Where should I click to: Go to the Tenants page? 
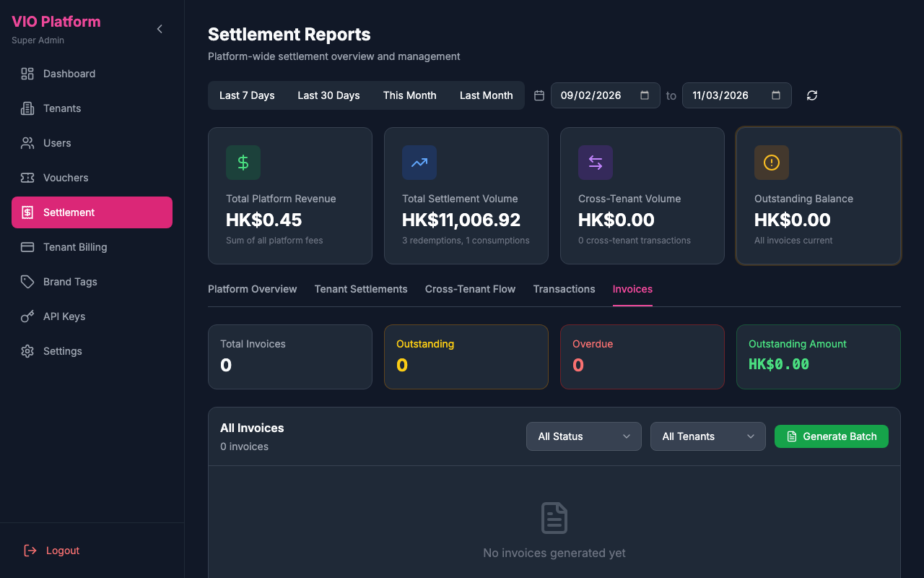62,108
